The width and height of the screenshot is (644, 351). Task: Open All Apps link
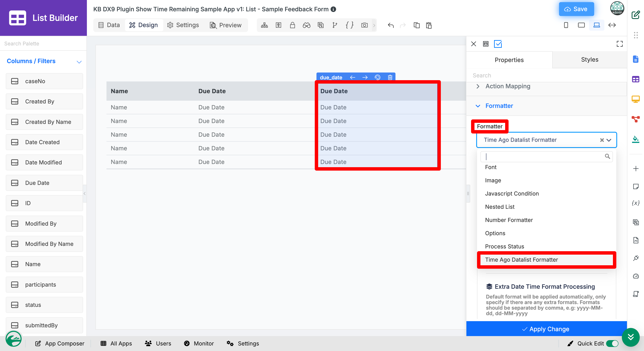[x=116, y=344]
